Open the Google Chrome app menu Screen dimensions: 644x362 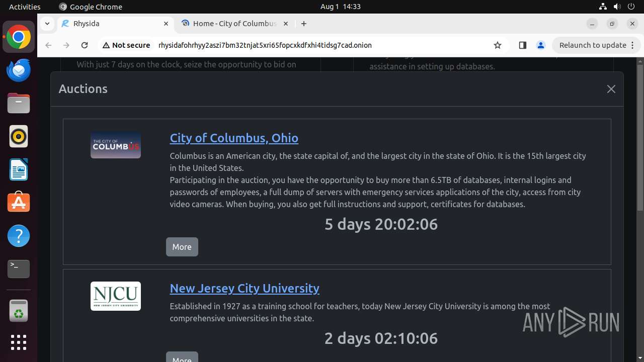click(91, 7)
